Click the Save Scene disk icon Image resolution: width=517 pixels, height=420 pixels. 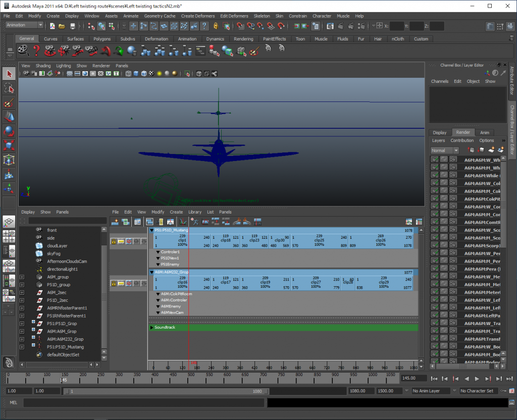73,26
